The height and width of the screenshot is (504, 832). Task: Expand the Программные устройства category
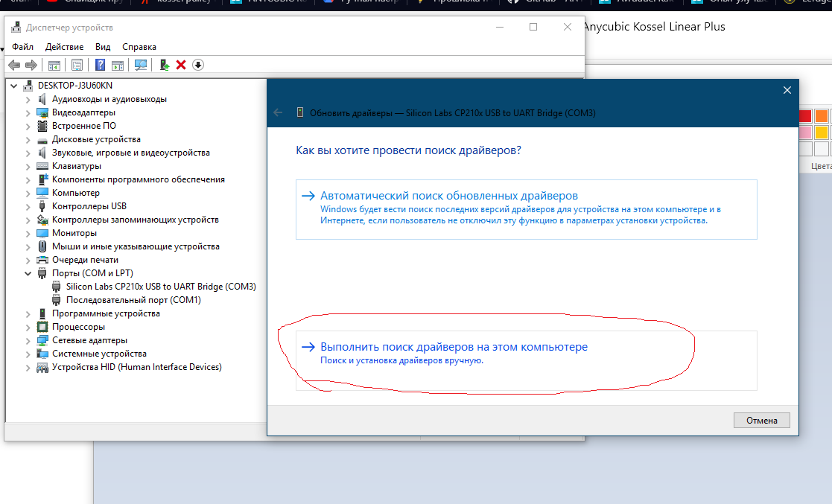click(28, 313)
